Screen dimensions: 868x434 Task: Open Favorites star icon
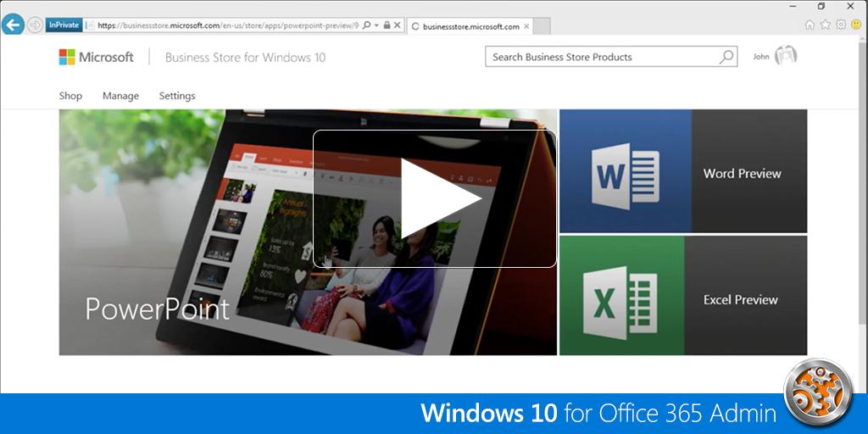826,25
